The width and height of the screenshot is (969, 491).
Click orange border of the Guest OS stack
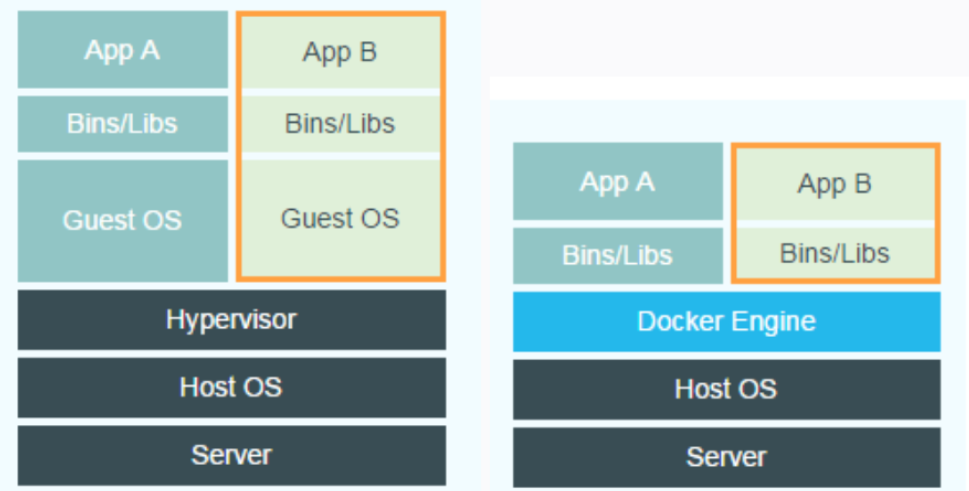pos(238,150)
